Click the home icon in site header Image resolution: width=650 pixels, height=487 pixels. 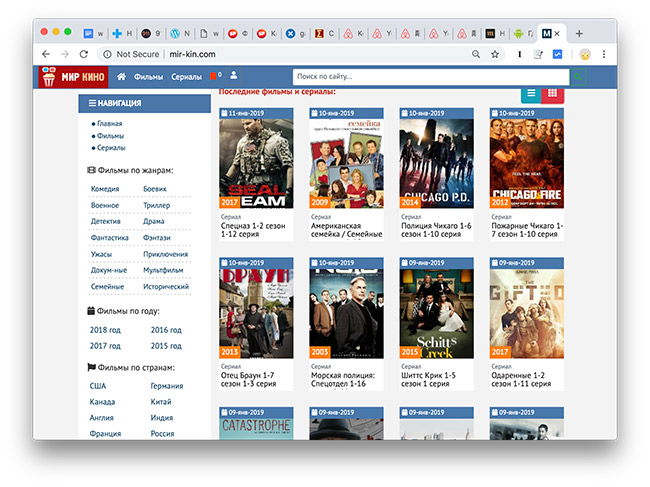coord(122,77)
